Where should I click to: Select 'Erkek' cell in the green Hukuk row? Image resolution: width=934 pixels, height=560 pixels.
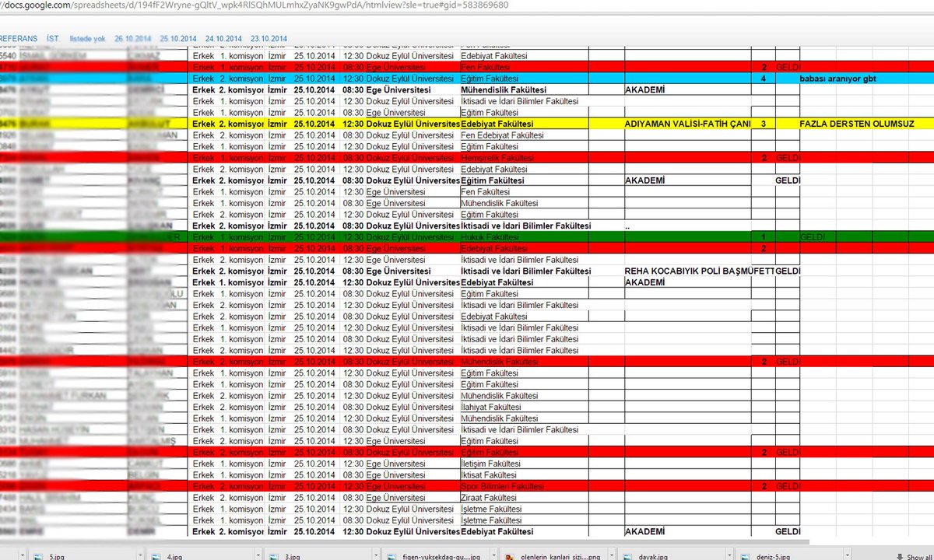tap(204, 236)
